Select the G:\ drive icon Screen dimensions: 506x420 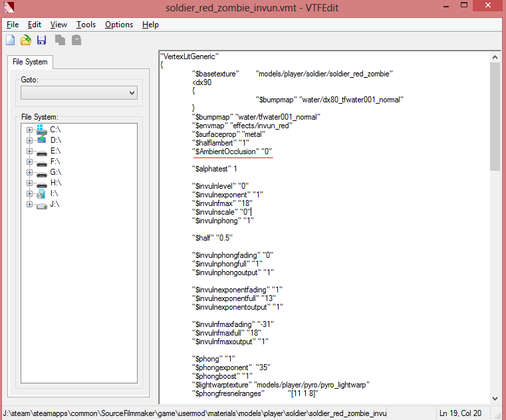[x=42, y=173]
